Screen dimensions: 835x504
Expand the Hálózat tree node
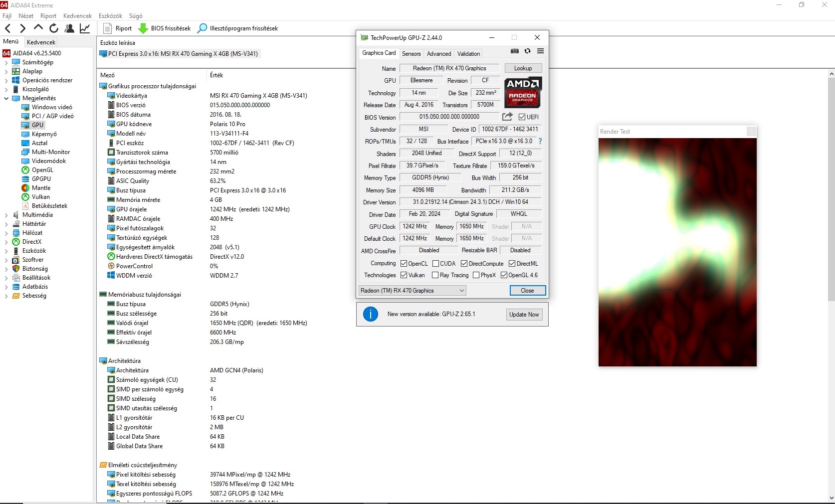[6, 233]
